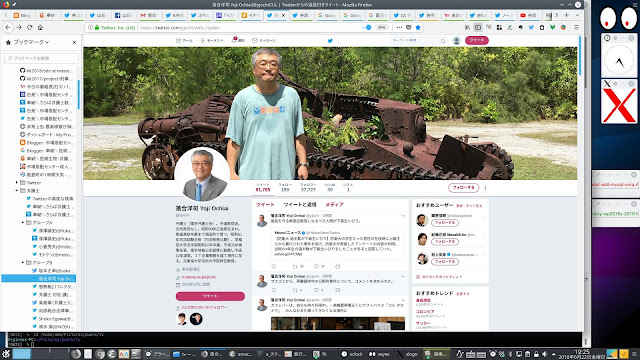Screen dimensions: 640x360
Task: Click the zoom level indicator in address bar
Action: (381, 27)
